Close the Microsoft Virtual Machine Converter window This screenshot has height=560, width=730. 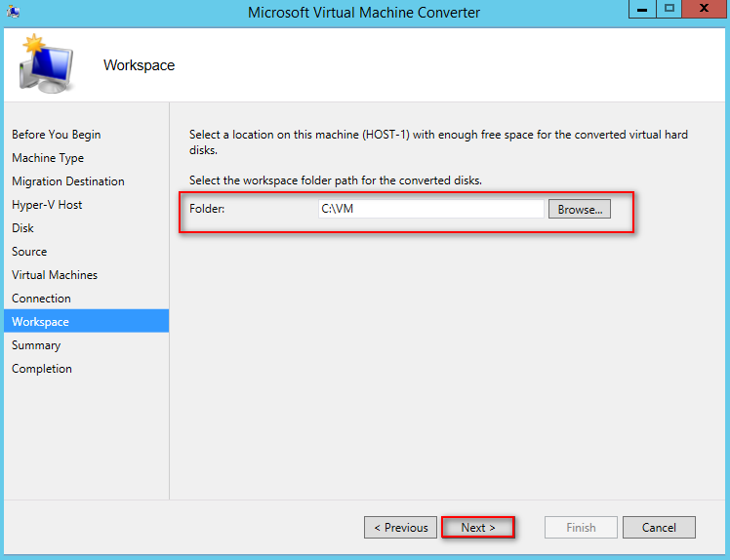(705, 9)
